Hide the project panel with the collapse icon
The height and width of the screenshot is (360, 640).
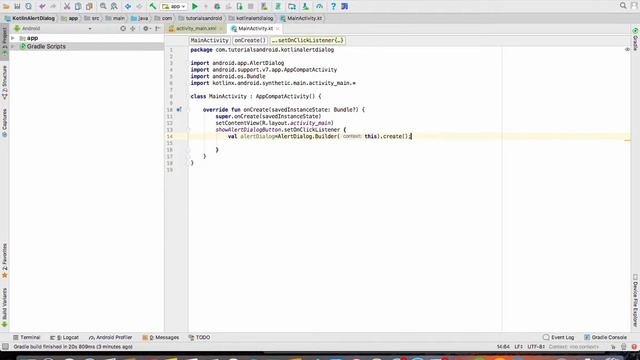click(158, 29)
